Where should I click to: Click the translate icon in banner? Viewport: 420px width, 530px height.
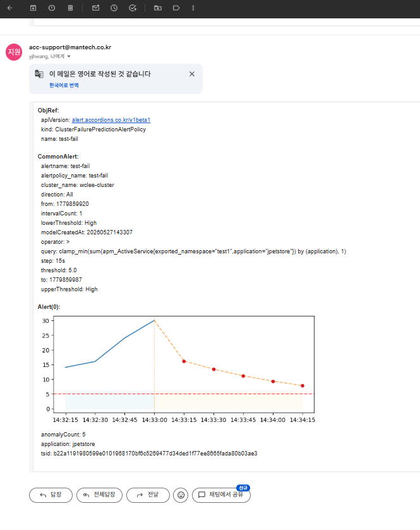[x=39, y=74]
